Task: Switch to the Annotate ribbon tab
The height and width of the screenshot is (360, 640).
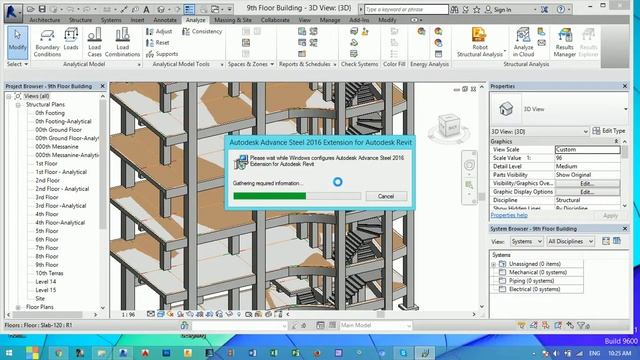Action: 165,20
